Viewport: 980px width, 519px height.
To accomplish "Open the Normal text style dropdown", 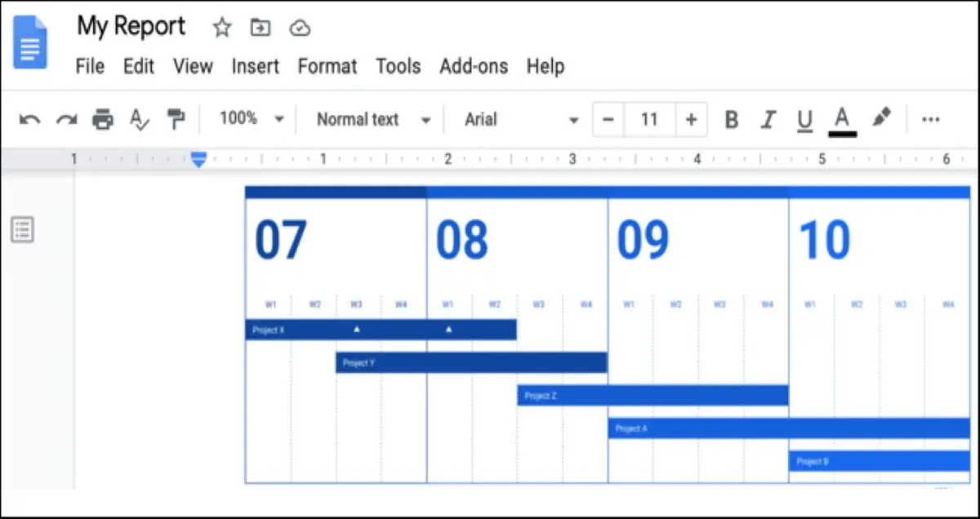I will (x=373, y=120).
